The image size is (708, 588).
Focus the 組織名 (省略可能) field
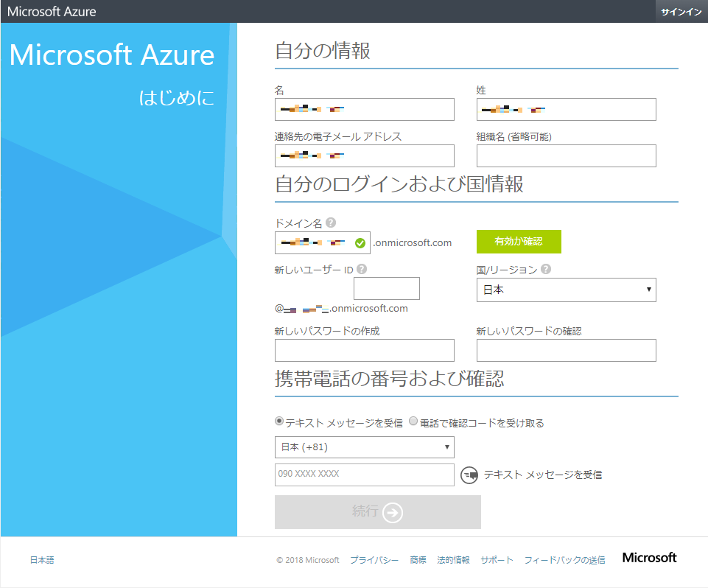(x=567, y=155)
